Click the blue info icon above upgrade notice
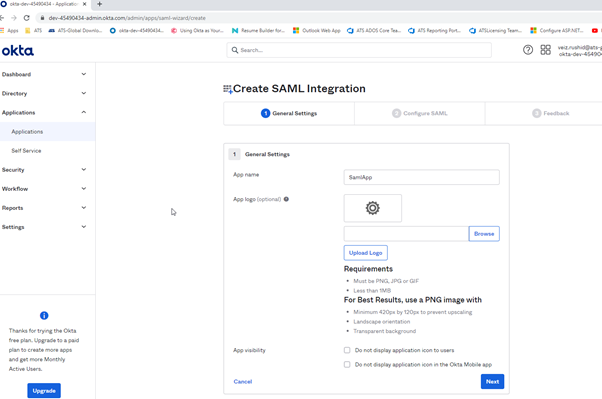 44,315
